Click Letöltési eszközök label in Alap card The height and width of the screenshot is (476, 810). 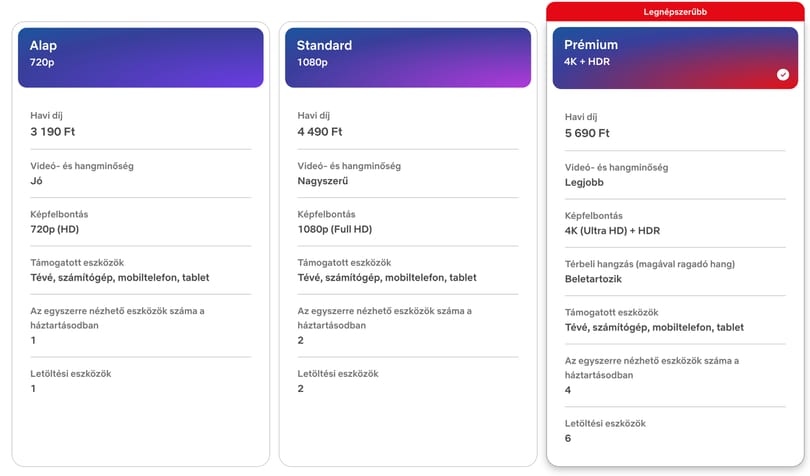tap(70, 373)
